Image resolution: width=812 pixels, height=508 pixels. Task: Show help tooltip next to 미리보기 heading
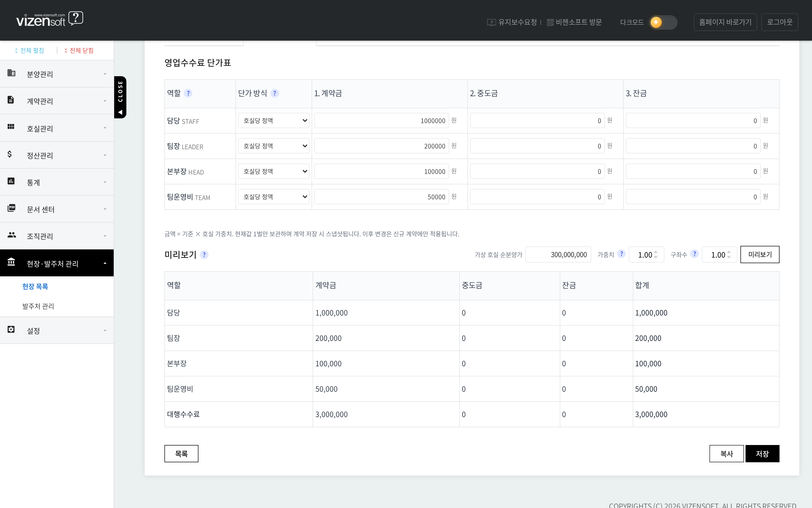coord(204,255)
